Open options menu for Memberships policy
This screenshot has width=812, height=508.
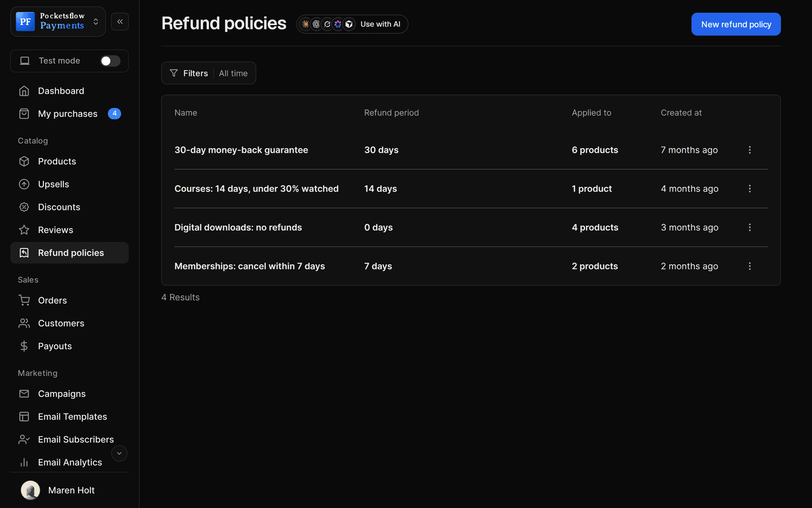coord(749,266)
